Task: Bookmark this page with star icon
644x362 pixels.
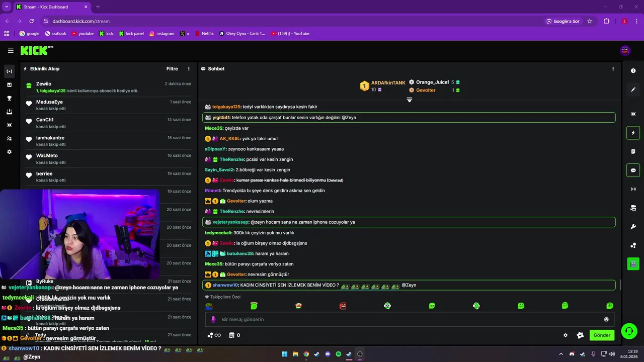Action: click(x=590, y=21)
